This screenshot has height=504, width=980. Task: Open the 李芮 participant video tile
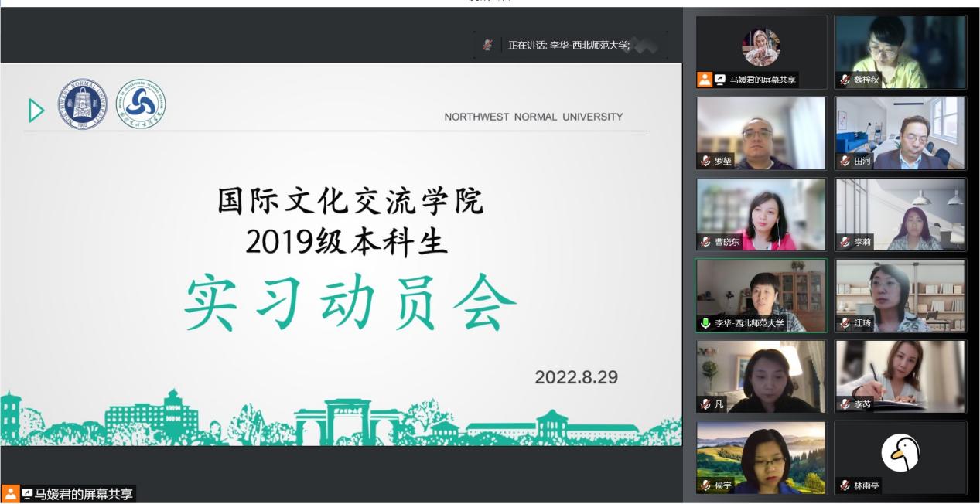[x=900, y=376]
